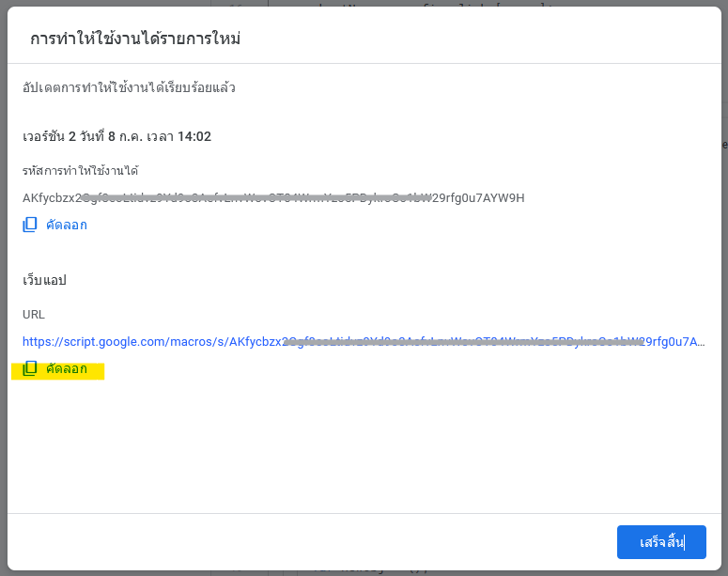Screen dimensions: 728x576
Task: Click the dimmed code line beneath the dialog
Action: pyautogui.click(x=364, y=573)
